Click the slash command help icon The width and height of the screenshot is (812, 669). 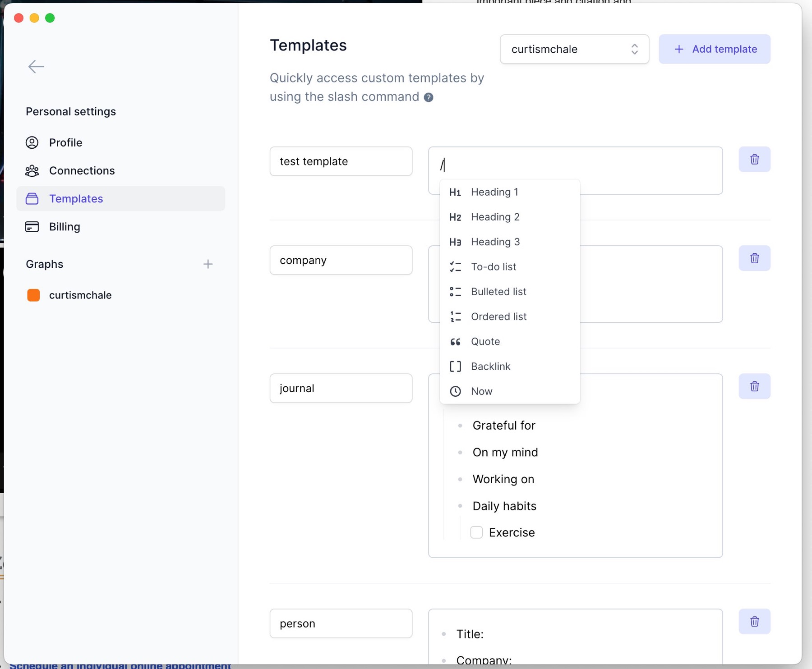pyautogui.click(x=429, y=97)
